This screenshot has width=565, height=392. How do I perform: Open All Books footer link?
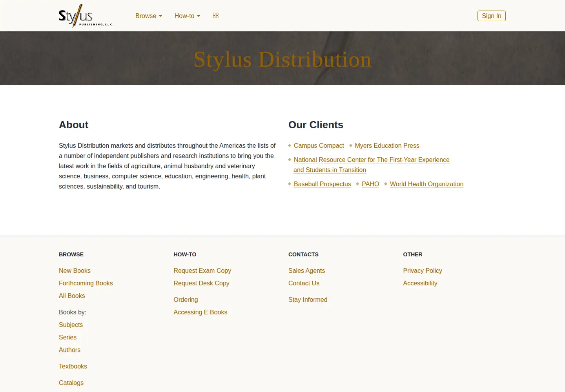point(72,296)
